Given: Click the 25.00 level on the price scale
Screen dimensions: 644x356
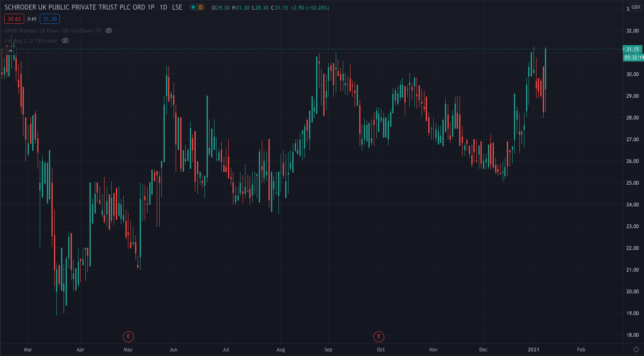Looking at the screenshot, I should [x=632, y=183].
